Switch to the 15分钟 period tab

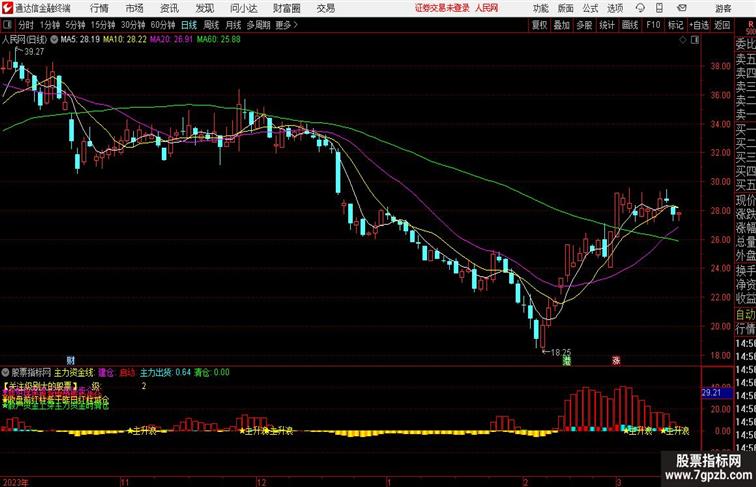point(103,25)
